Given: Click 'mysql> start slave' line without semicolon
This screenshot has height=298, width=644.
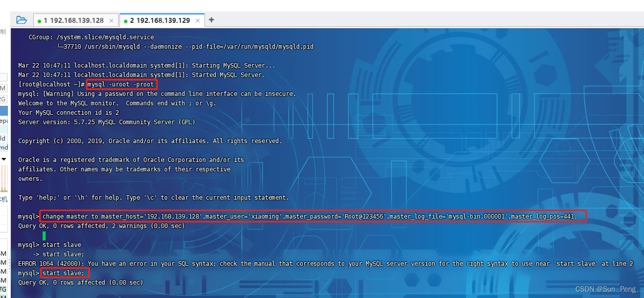Looking at the screenshot, I should click(49, 245).
